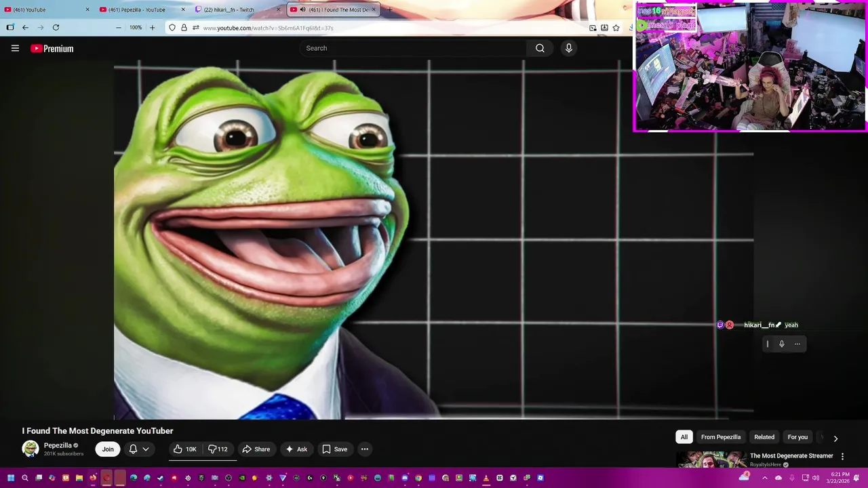Image resolution: width=868 pixels, height=488 pixels.
Task: Zoom in with the plus button
Action: click(152, 28)
